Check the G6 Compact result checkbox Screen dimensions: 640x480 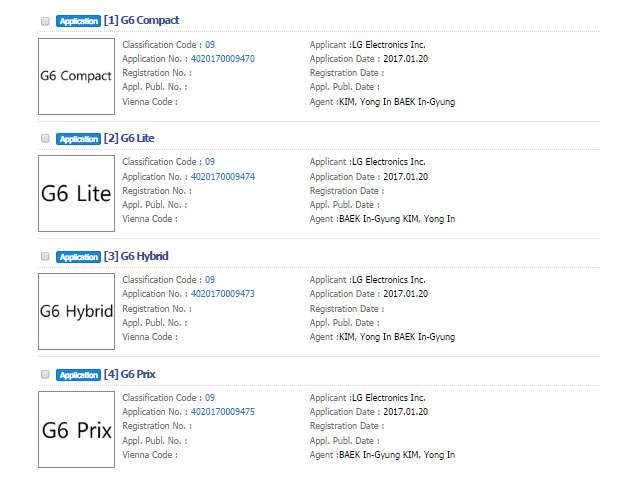[x=45, y=21]
